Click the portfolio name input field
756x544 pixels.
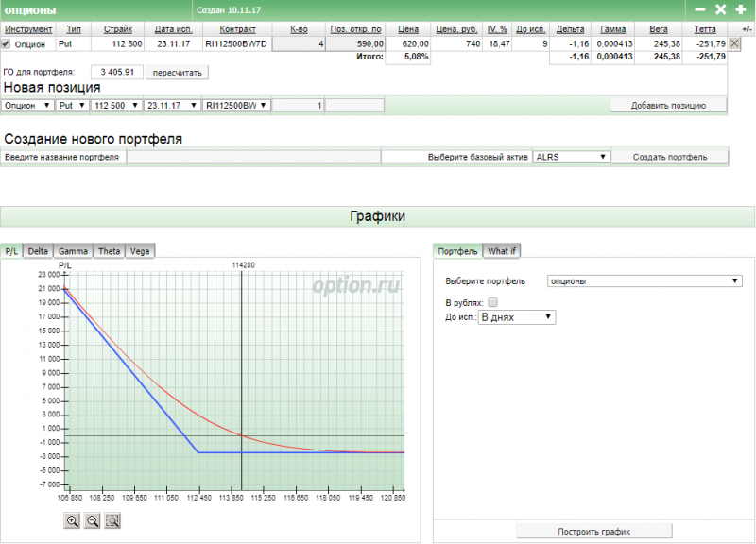point(253,157)
